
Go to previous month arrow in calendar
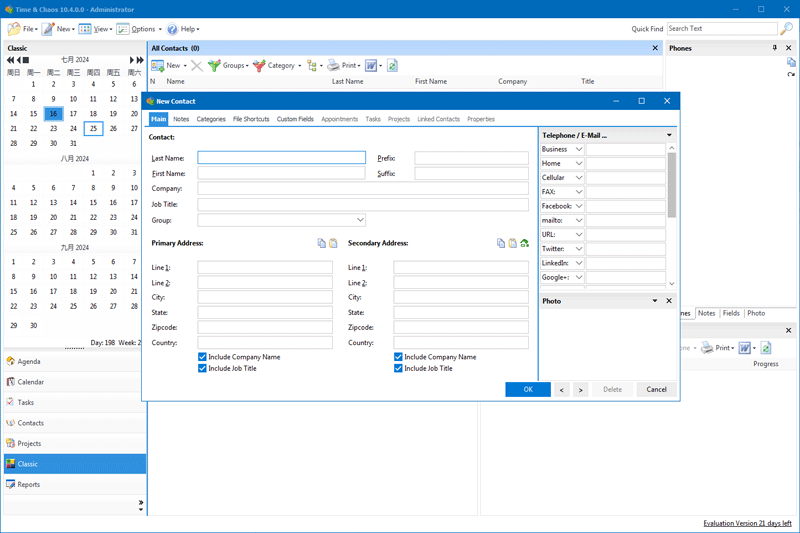pyautogui.click(x=19, y=60)
